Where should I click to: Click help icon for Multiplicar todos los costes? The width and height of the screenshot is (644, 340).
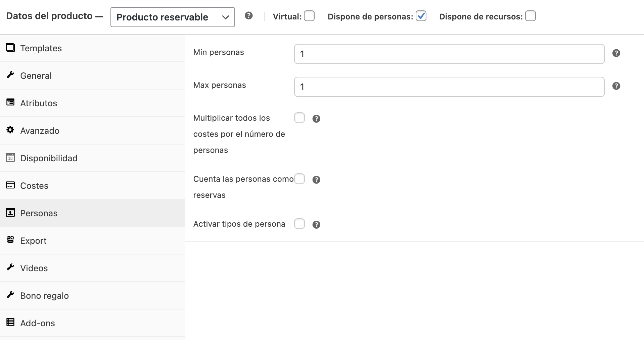tap(316, 119)
